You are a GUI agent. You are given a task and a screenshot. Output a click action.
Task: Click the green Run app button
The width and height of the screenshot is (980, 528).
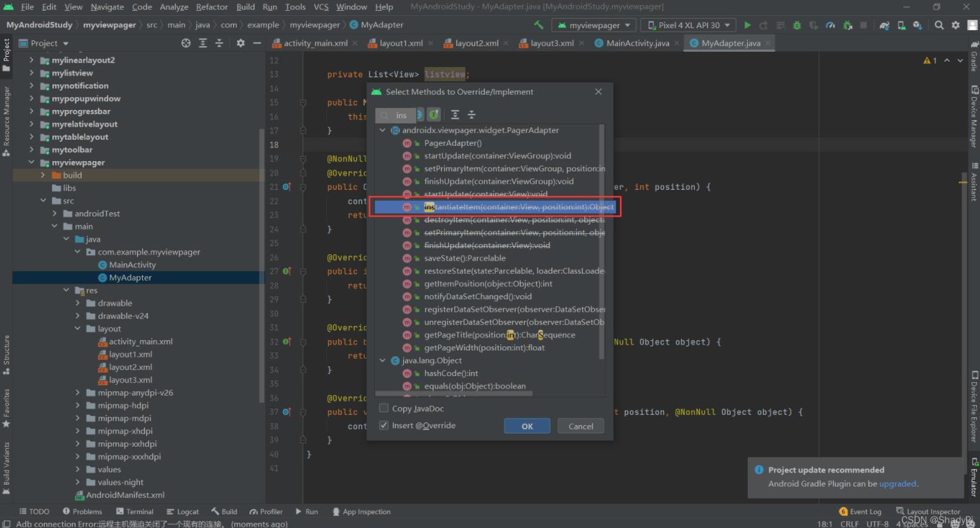(747, 25)
